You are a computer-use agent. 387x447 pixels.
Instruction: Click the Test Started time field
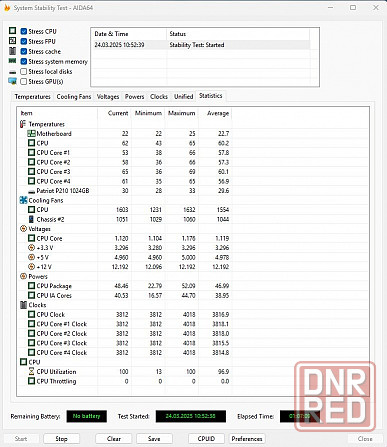pos(191,416)
